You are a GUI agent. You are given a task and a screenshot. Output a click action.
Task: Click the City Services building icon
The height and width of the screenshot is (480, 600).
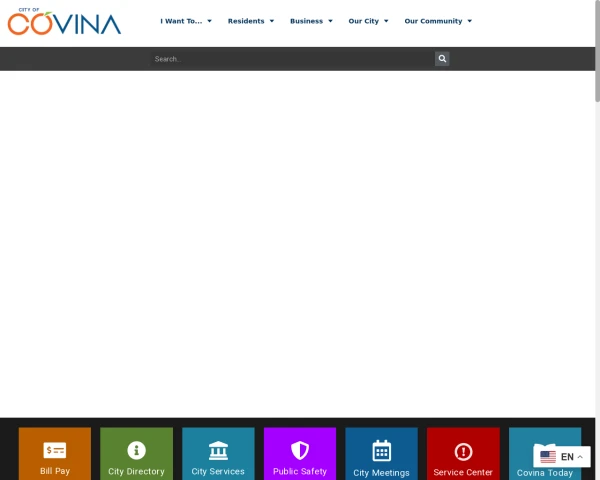(218, 450)
